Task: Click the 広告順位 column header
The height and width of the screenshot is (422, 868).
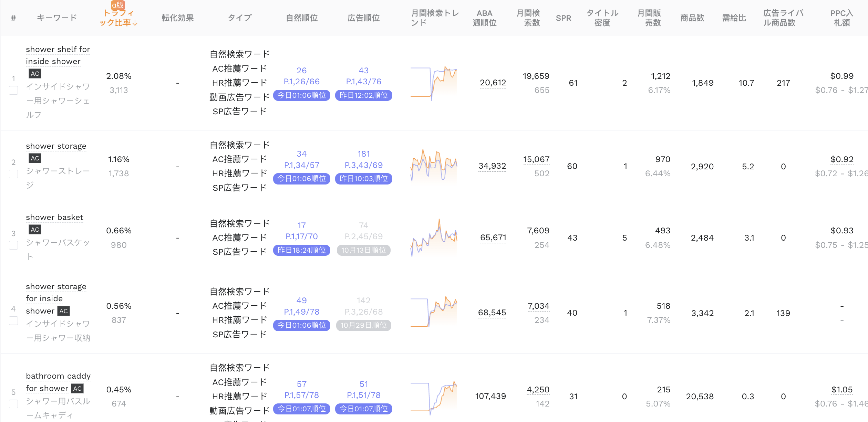Action: pyautogui.click(x=364, y=18)
